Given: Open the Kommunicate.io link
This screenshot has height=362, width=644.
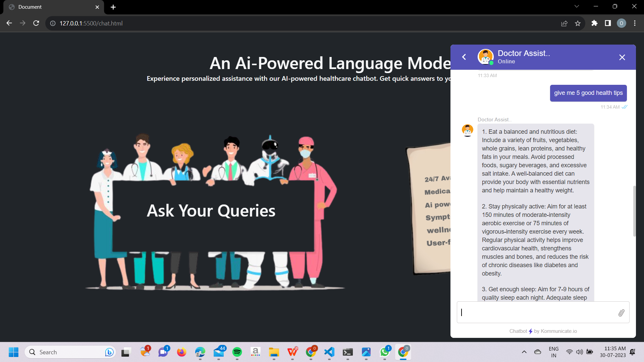Looking at the screenshot, I should (558, 331).
